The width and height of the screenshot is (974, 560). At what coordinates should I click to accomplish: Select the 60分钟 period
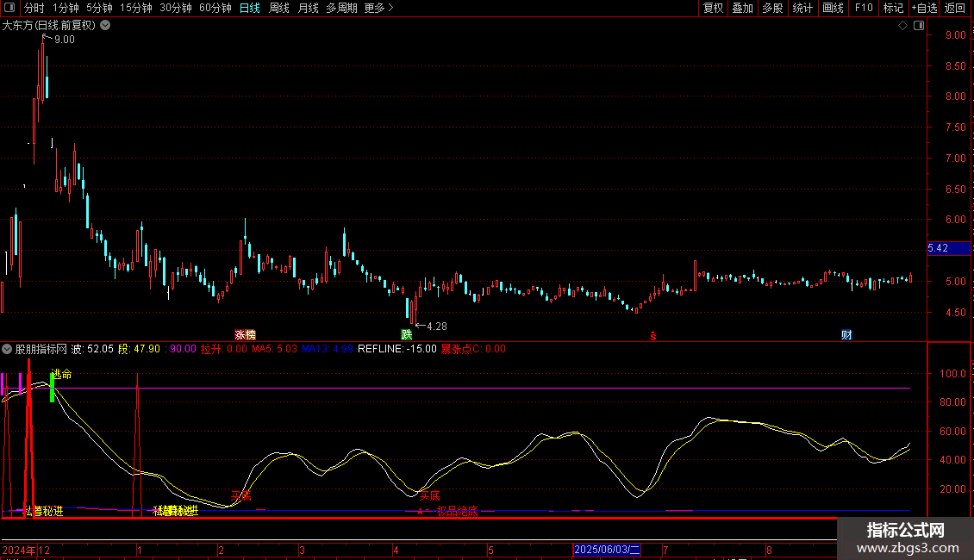tap(215, 8)
